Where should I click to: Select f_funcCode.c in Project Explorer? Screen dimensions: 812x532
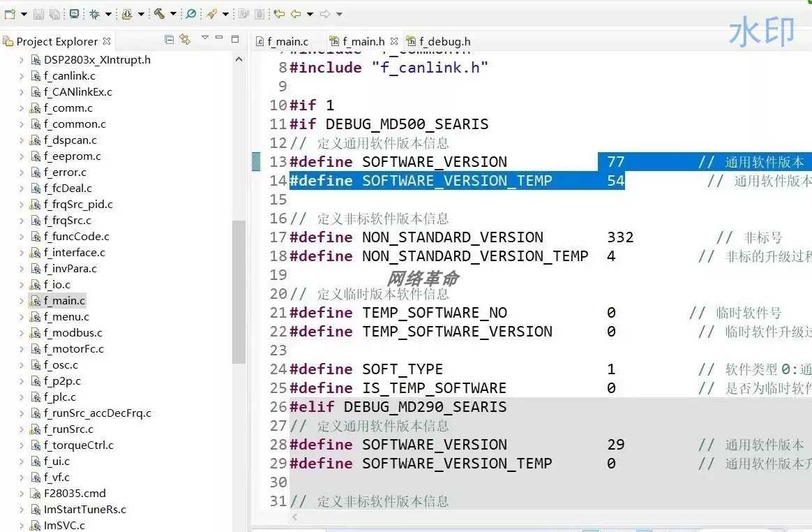[77, 237]
